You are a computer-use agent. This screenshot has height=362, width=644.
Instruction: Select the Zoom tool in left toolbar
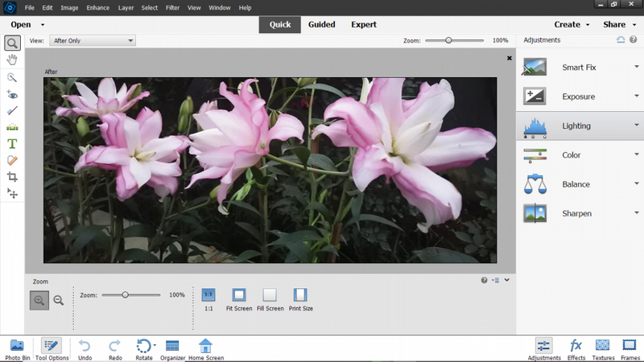[12, 43]
